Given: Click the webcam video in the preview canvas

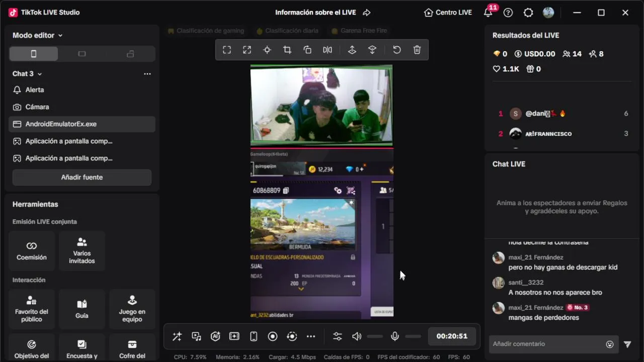Looking at the screenshot, I should click(x=321, y=106).
